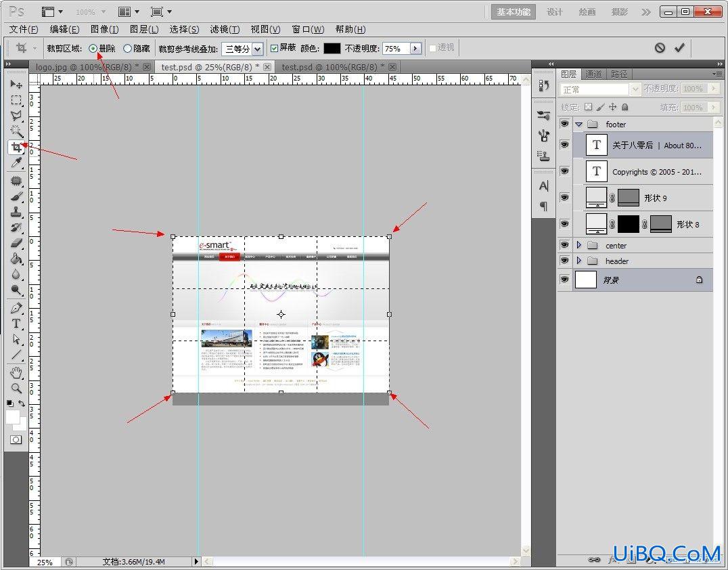728x570 pixels.
Task: Hide the 背景 layer
Action: point(564,280)
